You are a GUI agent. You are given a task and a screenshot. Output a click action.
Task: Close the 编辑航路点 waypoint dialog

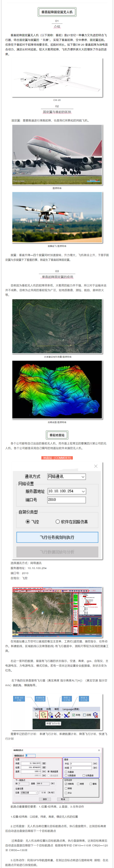(99, 750)
